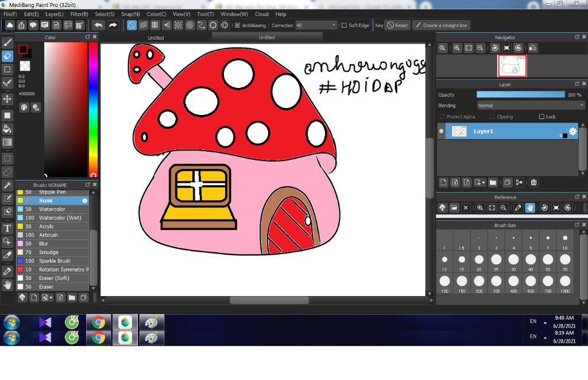Switch to the second Untitled tab
The height and width of the screenshot is (380, 588).
(266, 37)
